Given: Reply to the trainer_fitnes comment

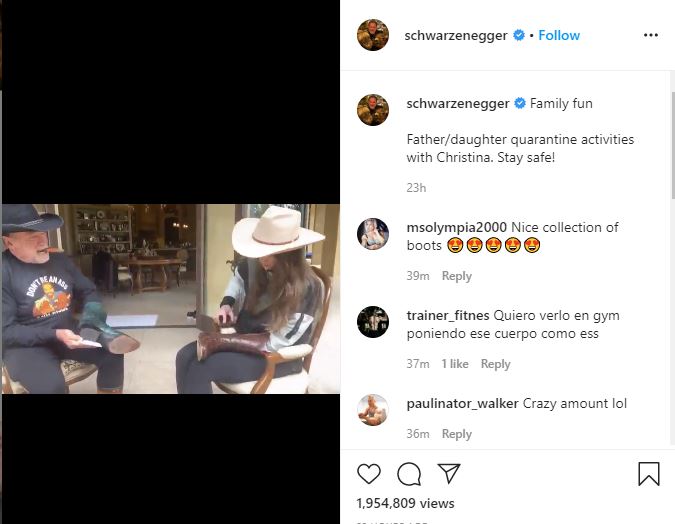Looking at the screenshot, I should (x=495, y=364).
